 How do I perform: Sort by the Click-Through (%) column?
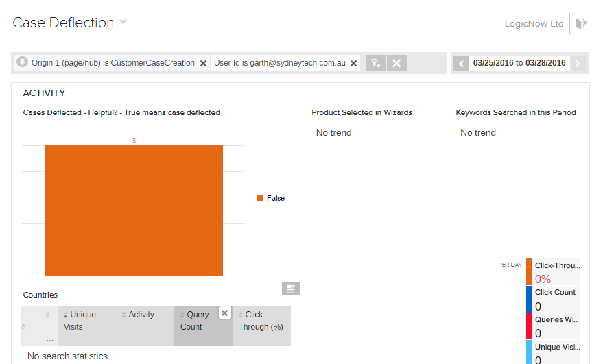point(261,321)
